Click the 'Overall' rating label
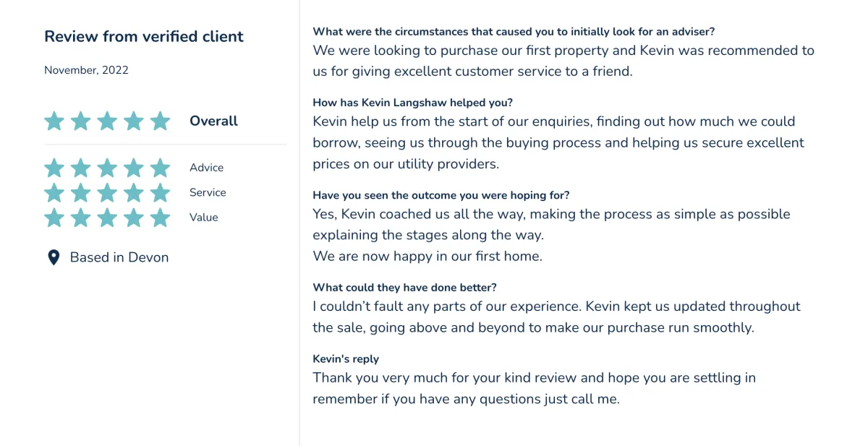The height and width of the screenshot is (446, 868). point(213,121)
